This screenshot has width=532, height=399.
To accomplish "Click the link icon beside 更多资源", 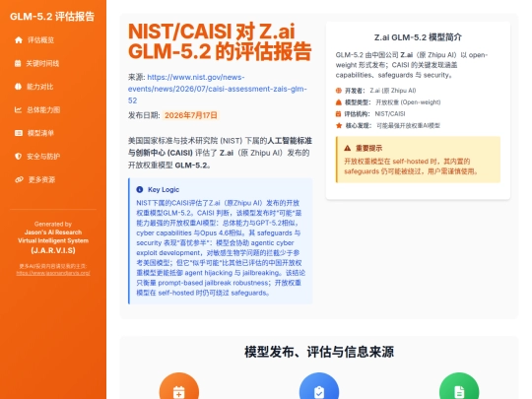I will click(19, 179).
